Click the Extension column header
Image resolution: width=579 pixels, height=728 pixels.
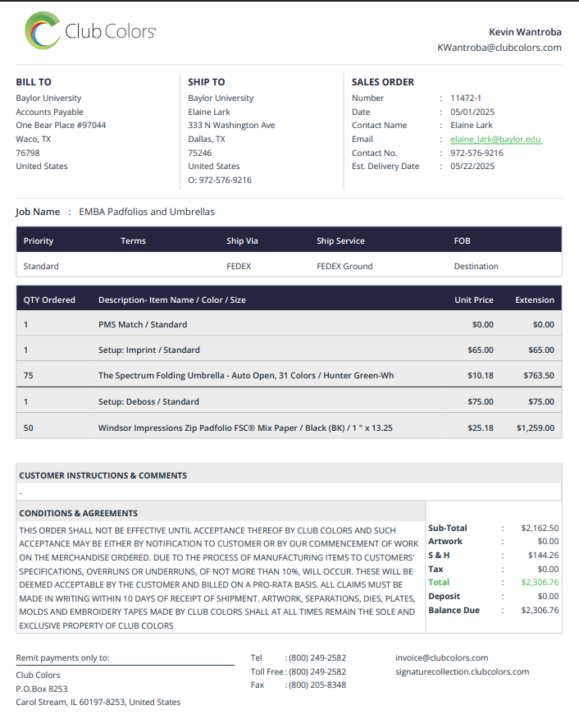(535, 300)
